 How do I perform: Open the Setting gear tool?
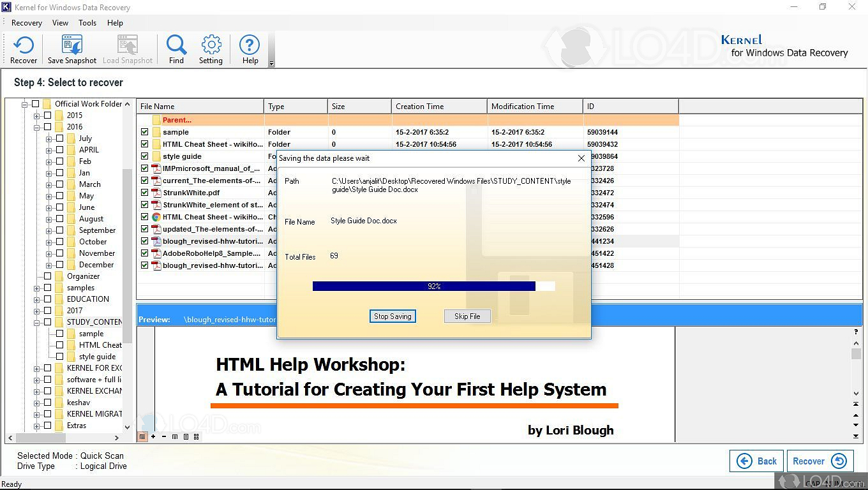tap(211, 50)
